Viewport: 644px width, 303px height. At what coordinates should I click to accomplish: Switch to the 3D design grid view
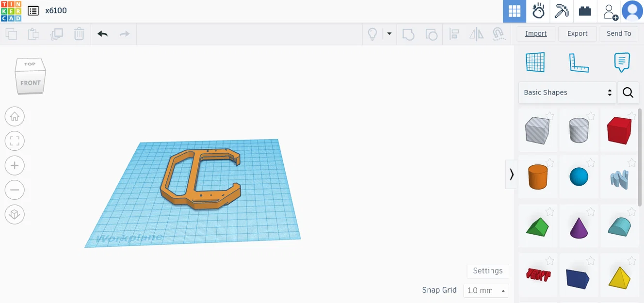(x=515, y=11)
